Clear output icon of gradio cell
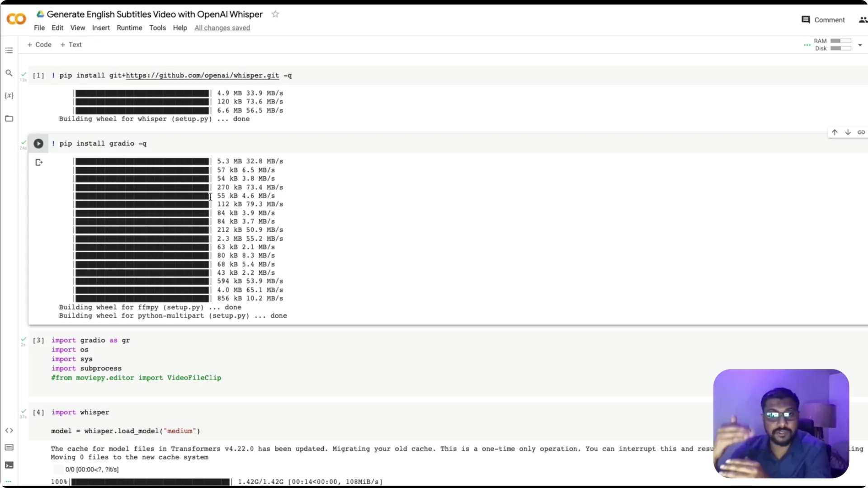The image size is (868, 488). click(39, 162)
